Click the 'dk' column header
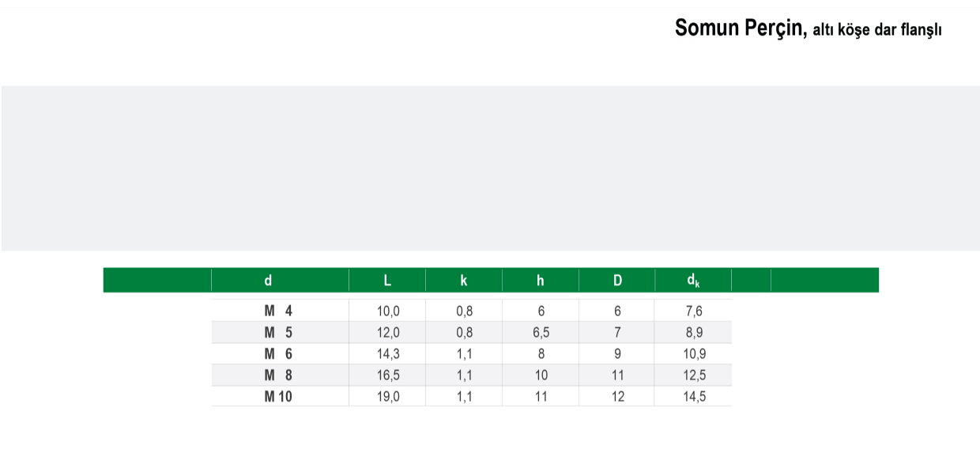 (x=693, y=280)
